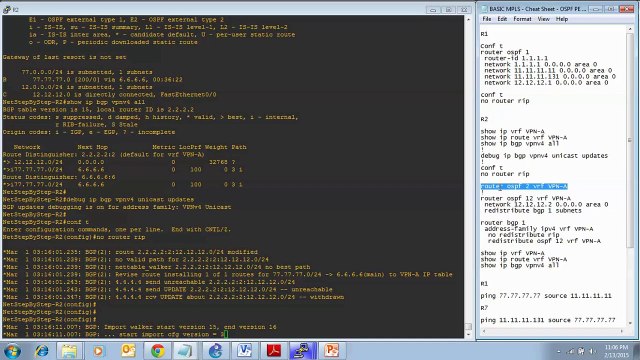Screen dimensions: 640x360
Task: Click terminal scrollbar up arrow
Action: point(468,19)
